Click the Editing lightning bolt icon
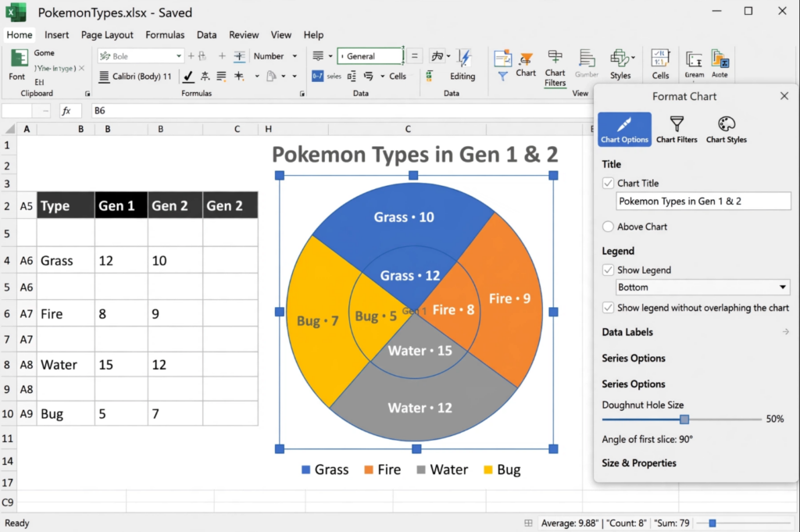 (x=464, y=58)
